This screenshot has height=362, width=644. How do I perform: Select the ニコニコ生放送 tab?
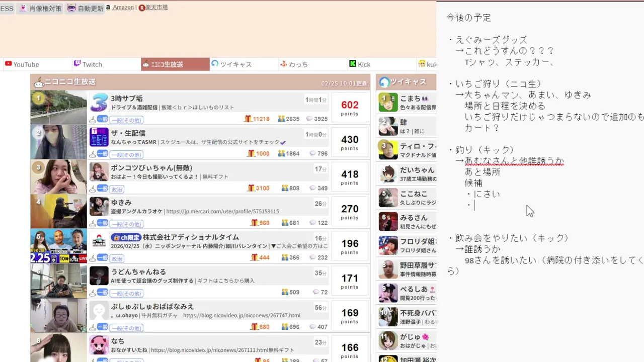(x=175, y=64)
